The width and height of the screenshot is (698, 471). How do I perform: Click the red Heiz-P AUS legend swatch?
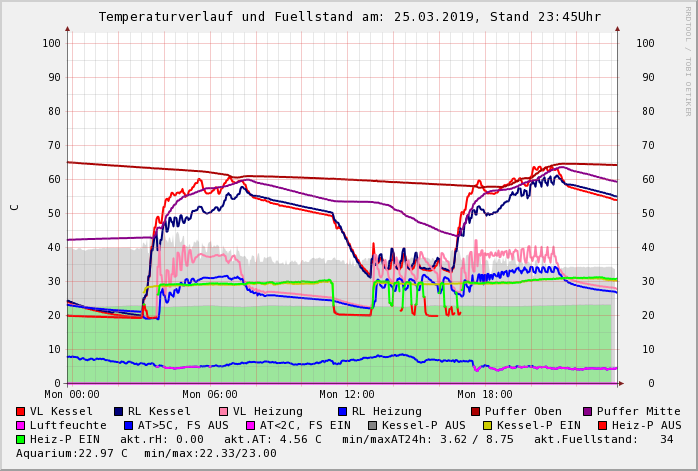[602, 426]
